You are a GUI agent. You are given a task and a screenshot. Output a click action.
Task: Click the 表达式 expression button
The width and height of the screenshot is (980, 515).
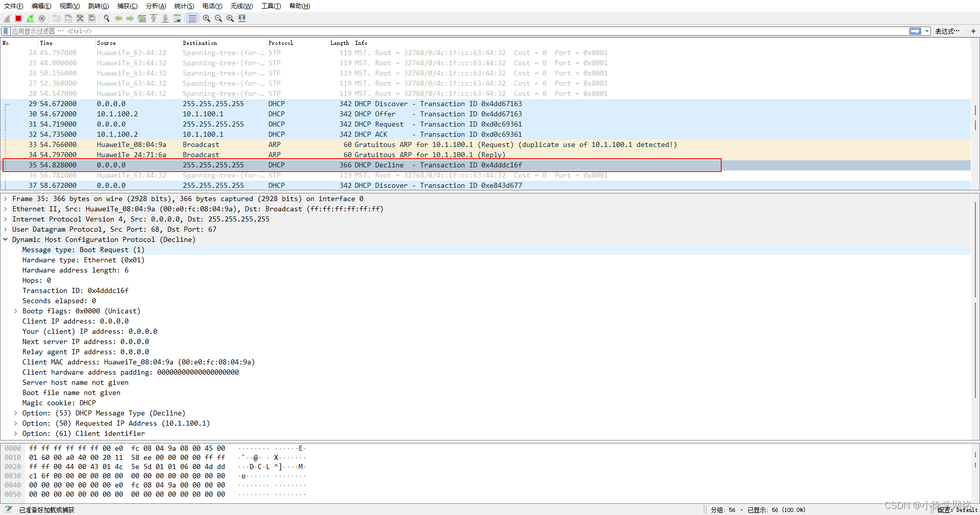[x=947, y=31]
